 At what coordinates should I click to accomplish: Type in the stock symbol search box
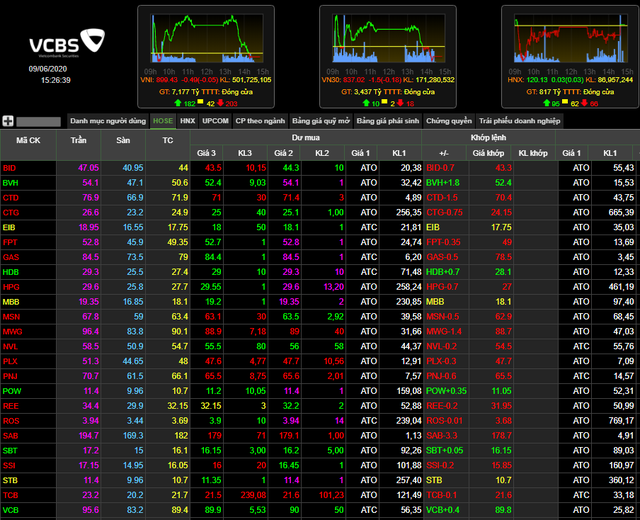click(x=38, y=121)
